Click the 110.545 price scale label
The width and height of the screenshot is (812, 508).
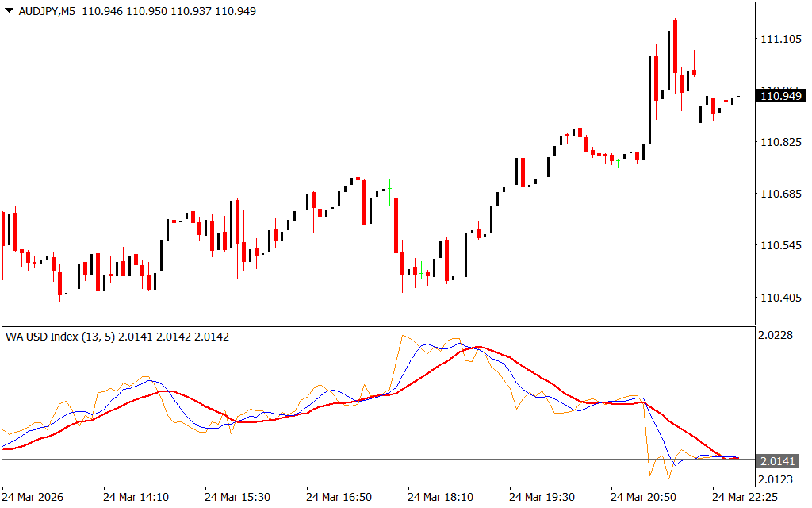point(780,246)
